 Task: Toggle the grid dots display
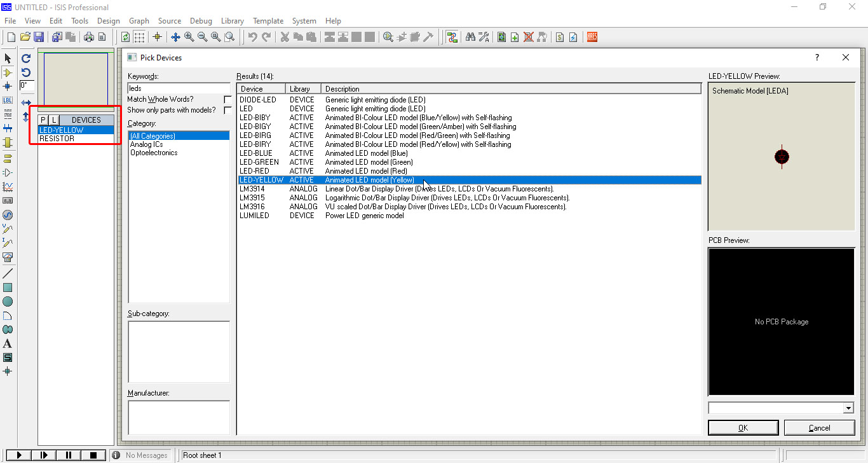pyautogui.click(x=139, y=38)
